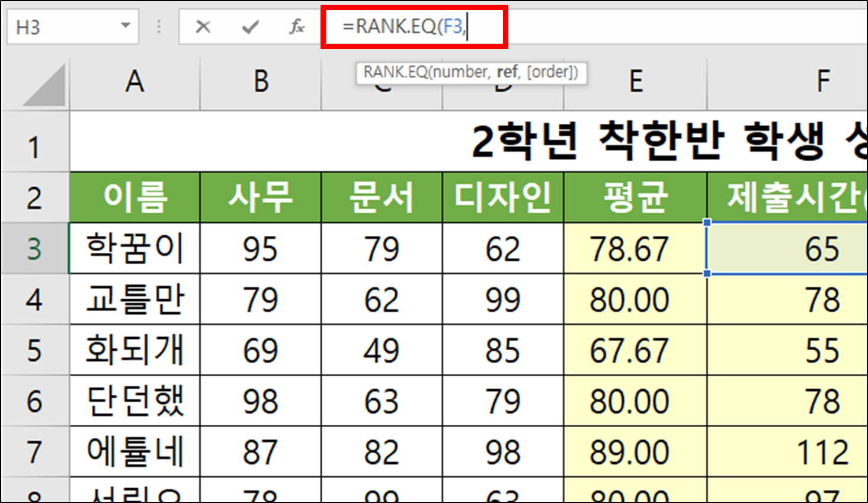Viewport: 868px width, 503px height.
Task: Select the 제출시간 cell showing 65
Action: (x=788, y=249)
